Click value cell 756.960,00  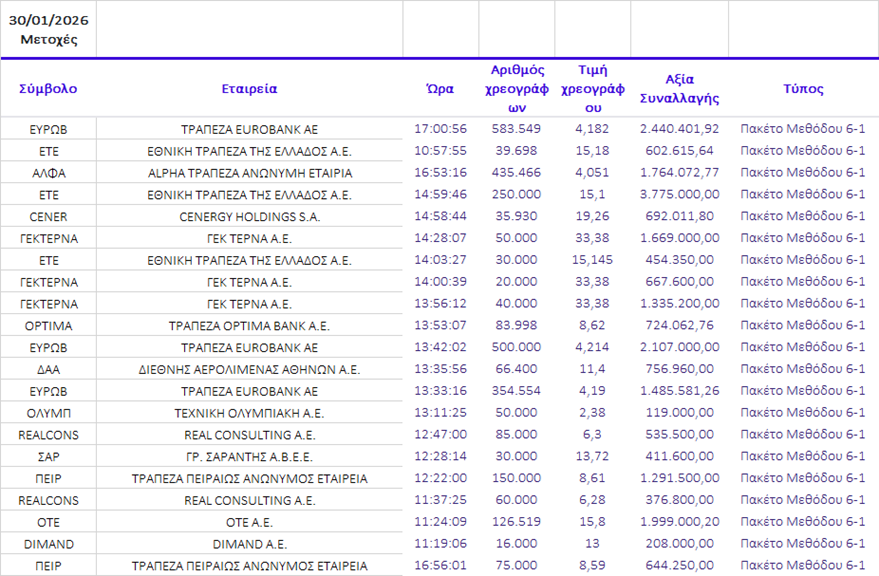(679, 370)
